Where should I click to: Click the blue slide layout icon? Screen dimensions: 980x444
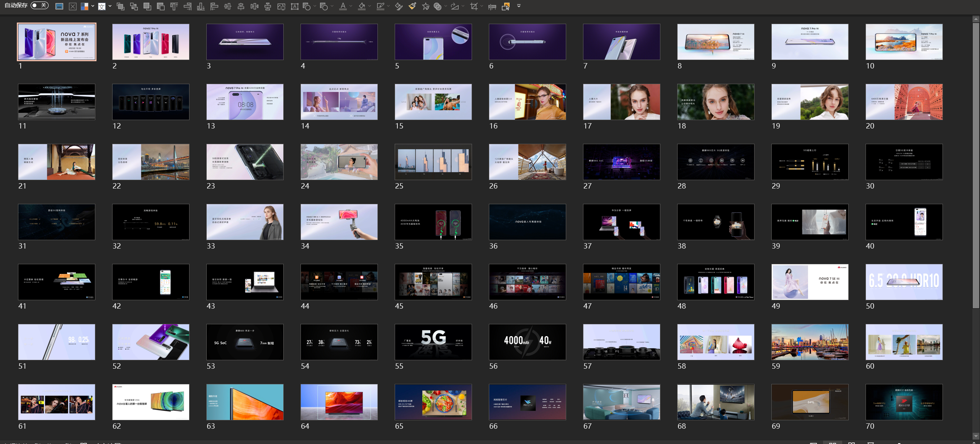[x=59, y=6]
